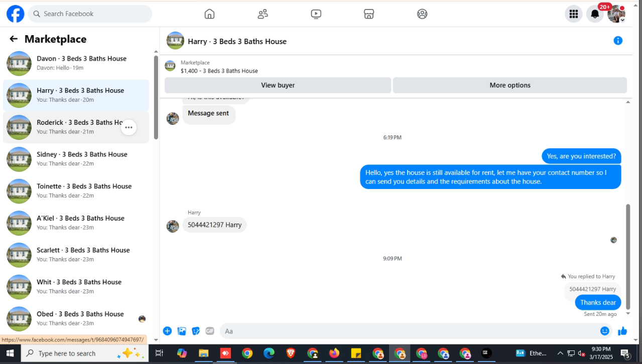The height and width of the screenshot is (364, 642).
Task: Open the Windows Start menu
Action: tap(10, 353)
